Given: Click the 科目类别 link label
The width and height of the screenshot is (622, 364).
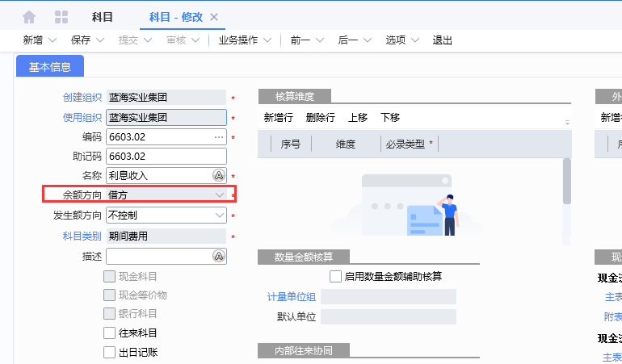Looking at the screenshot, I should (82, 236).
